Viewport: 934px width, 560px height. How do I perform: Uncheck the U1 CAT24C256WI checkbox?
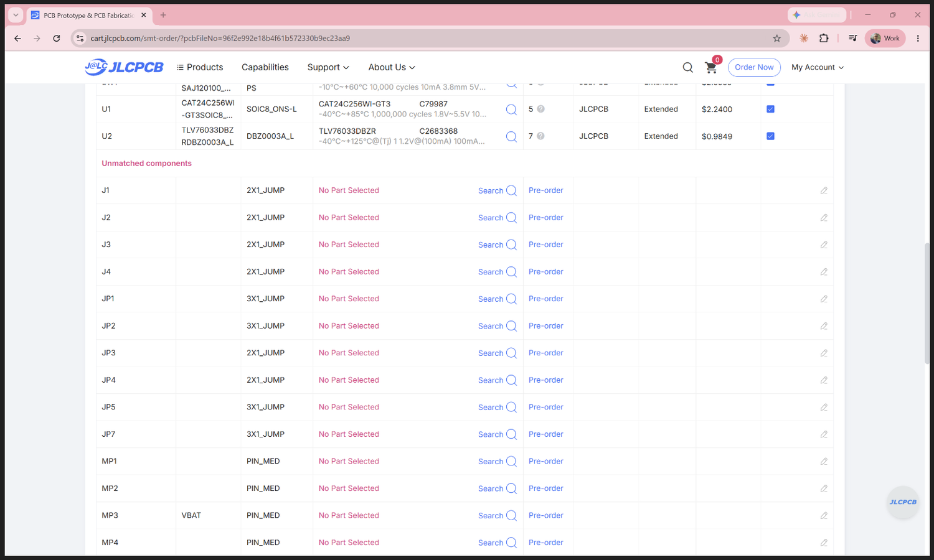pyautogui.click(x=770, y=109)
